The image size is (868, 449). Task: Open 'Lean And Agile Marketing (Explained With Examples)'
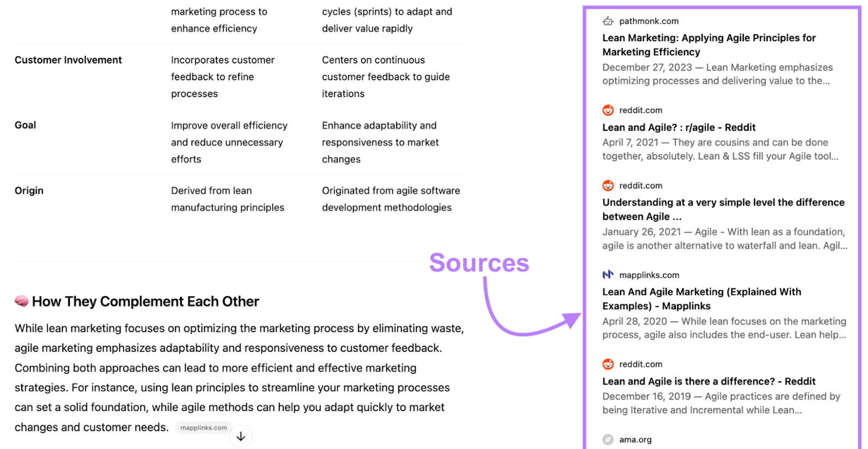tap(701, 298)
